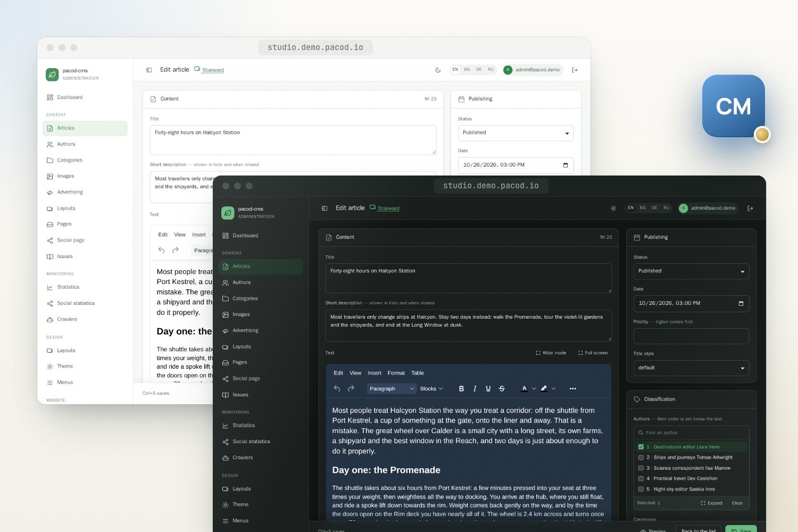798x532 pixels.
Task: Open Dashboard in dark window sidebar
Action: (x=261, y=236)
